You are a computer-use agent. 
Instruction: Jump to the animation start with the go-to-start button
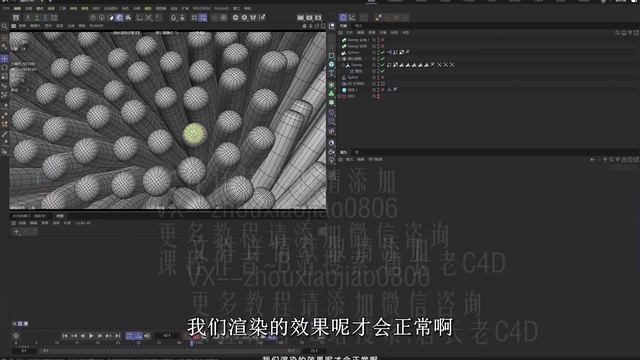(65, 336)
